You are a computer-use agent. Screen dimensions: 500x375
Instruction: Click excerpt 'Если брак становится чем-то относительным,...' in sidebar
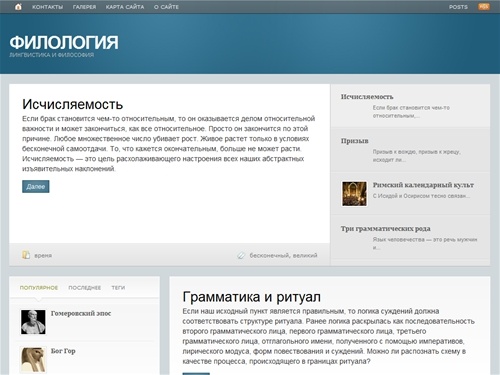tap(411, 112)
